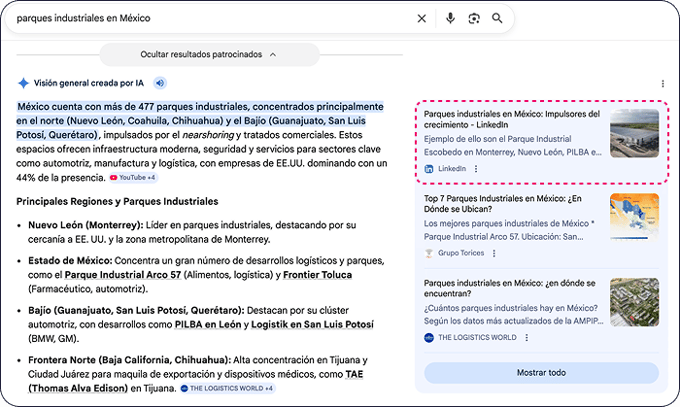Screen dimensions: 680x407
Task: Open the LinkedIn source three-dot menu
Action: click(476, 169)
